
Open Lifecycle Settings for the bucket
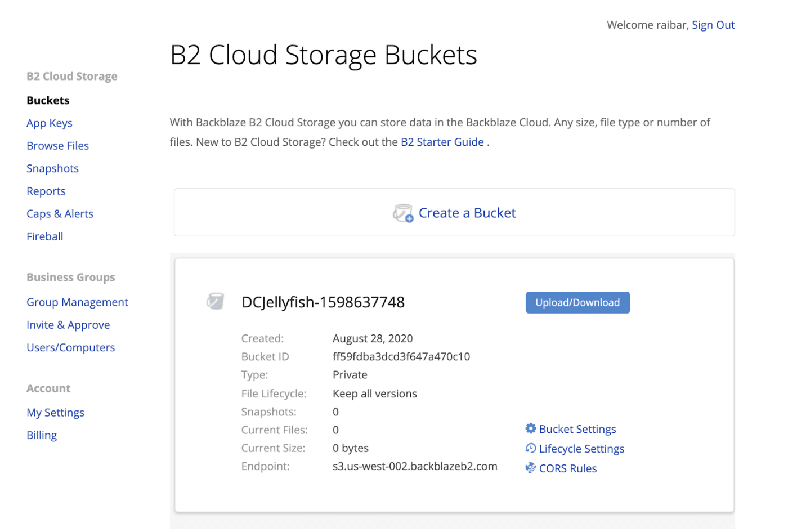(x=581, y=448)
